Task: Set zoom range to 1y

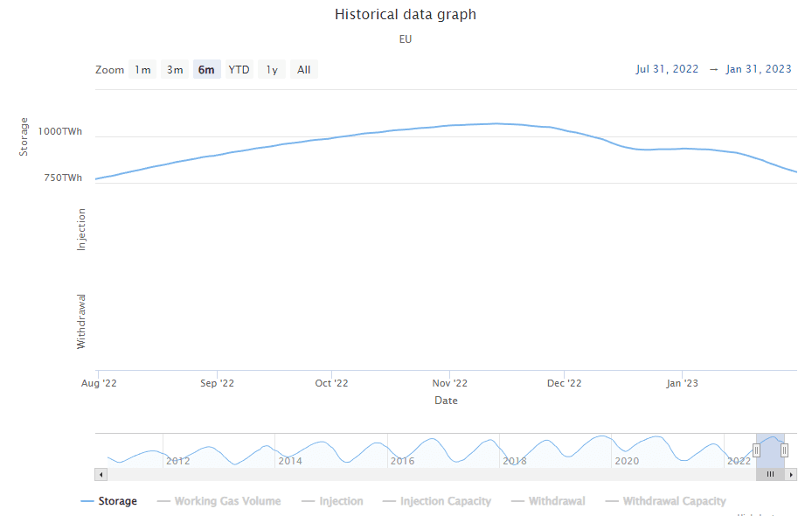Action: pos(271,69)
